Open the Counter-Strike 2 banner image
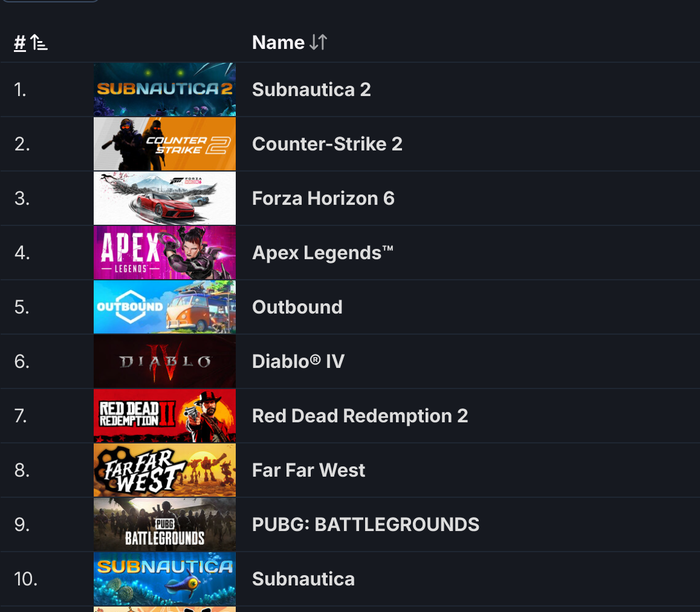 click(165, 144)
